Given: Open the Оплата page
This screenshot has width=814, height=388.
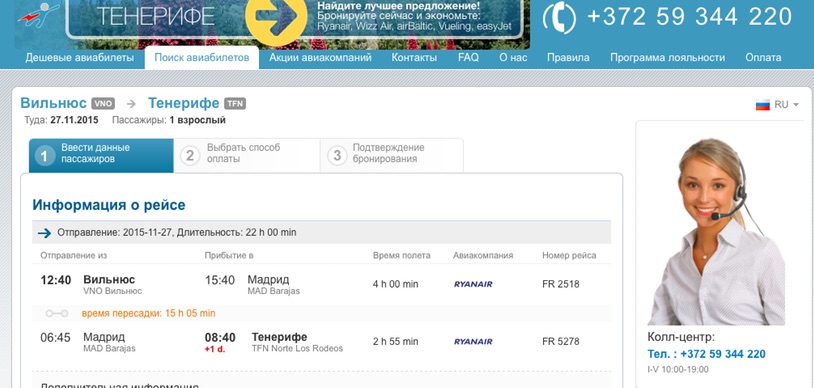Looking at the screenshot, I should coord(763,58).
